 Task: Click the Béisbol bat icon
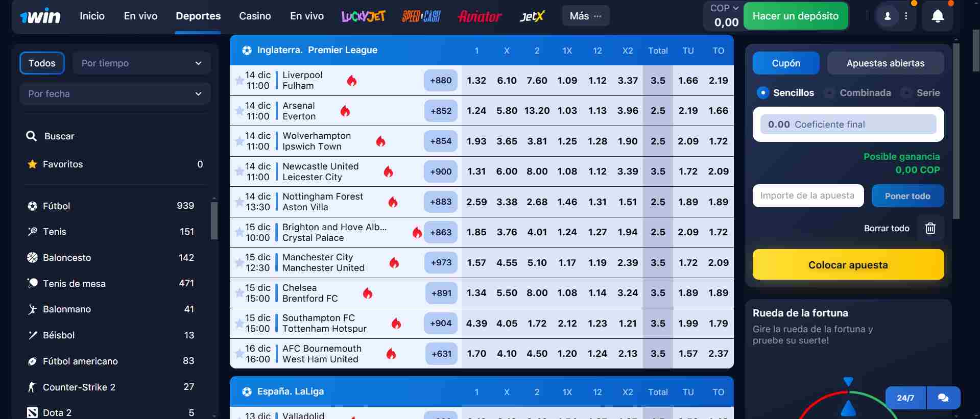pos(32,335)
